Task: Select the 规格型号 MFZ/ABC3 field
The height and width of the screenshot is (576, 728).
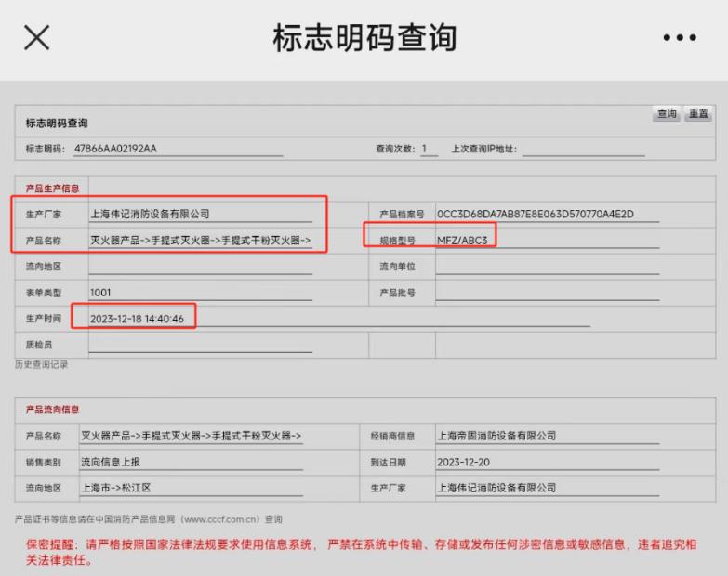Action: 548,241
